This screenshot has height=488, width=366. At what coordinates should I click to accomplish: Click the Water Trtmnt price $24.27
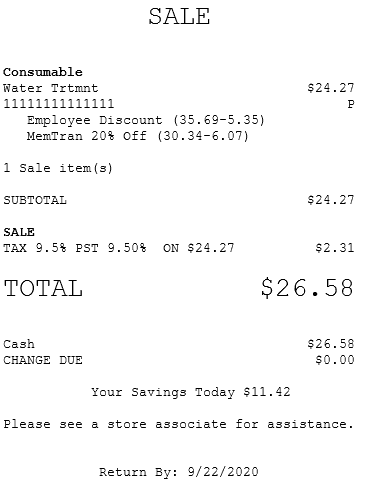tap(330, 88)
